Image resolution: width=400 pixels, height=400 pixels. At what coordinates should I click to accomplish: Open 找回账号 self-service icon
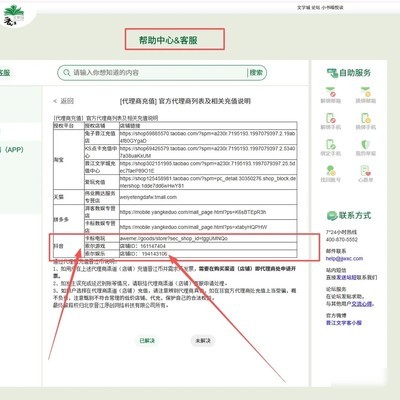pyautogui.click(x=331, y=174)
